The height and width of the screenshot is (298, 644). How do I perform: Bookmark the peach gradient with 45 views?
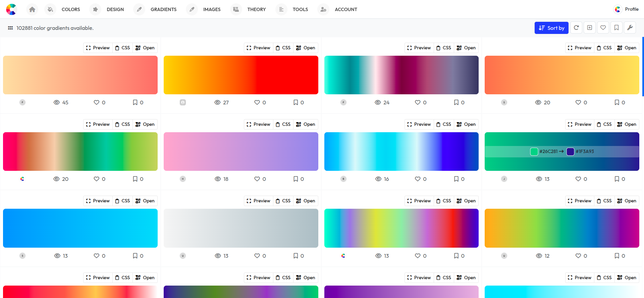pyautogui.click(x=135, y=102)
